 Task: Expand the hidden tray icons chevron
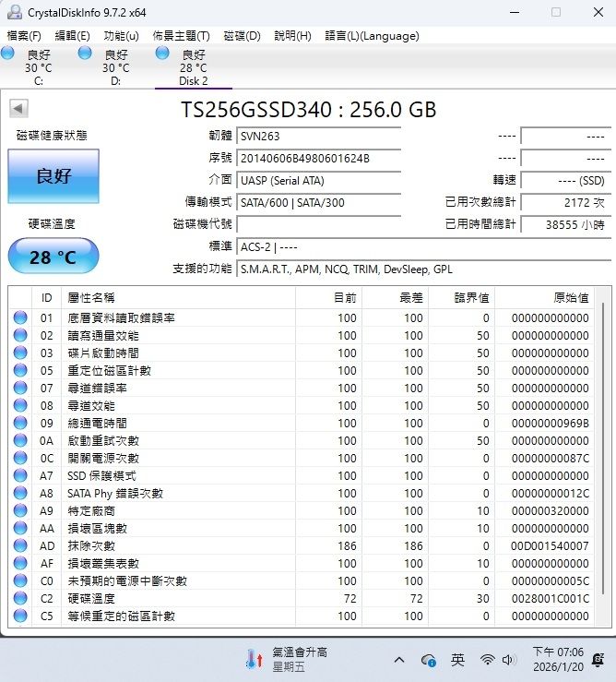click(x=398, y=660)
